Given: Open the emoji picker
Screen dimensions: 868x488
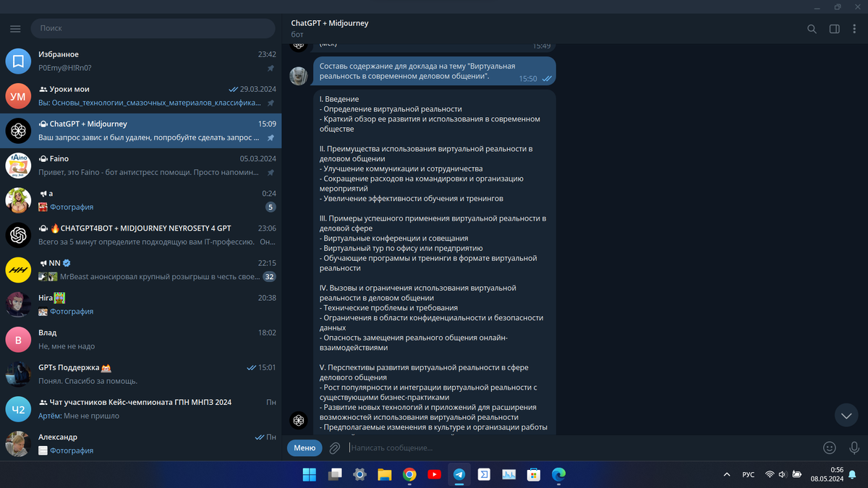Looking at the screenshot, I should [x=830, y=448].
